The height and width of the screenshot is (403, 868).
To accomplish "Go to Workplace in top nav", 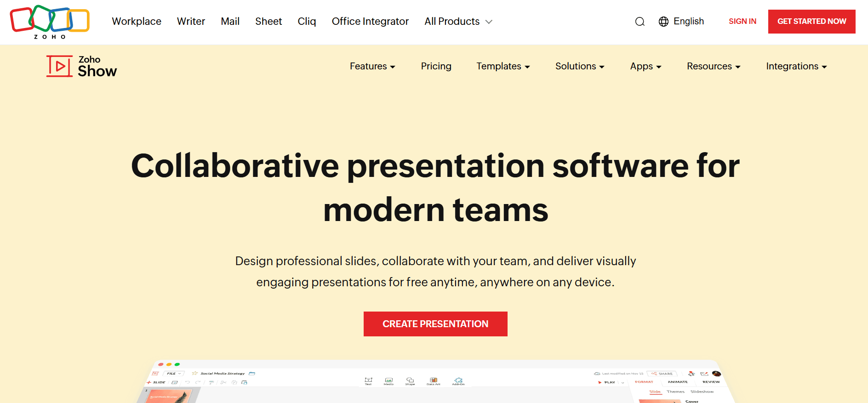I will tap(137, 22).
